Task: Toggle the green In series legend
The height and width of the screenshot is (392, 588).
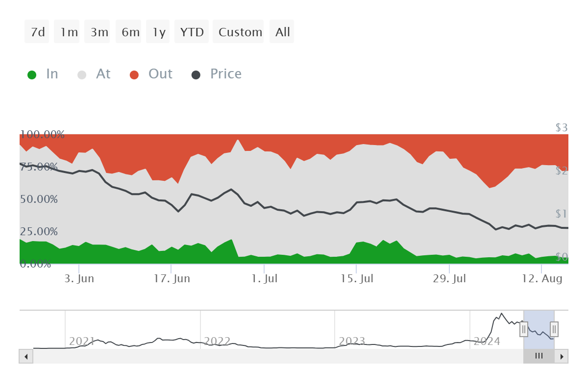Action: [x=42, y=74]
